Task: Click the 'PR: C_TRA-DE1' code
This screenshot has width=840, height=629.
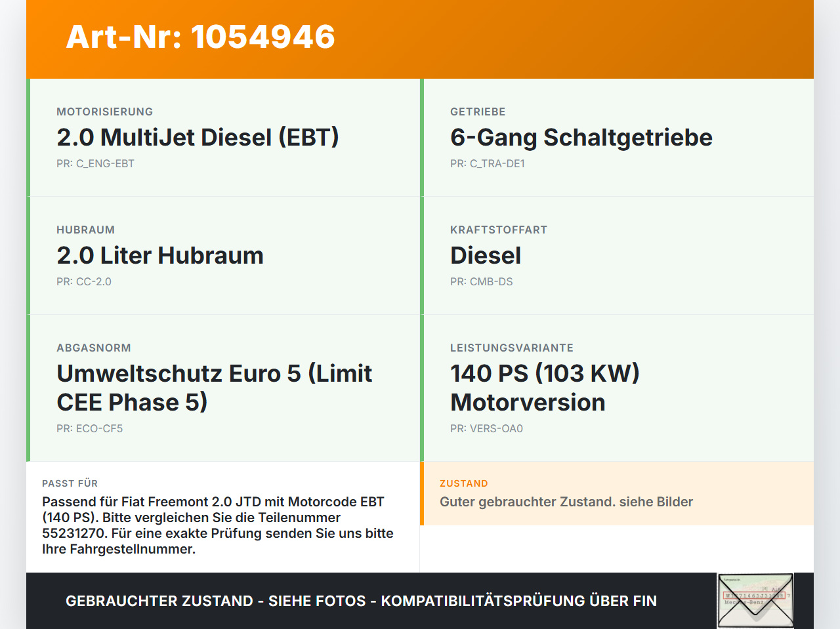Action: tap(488, 164)
